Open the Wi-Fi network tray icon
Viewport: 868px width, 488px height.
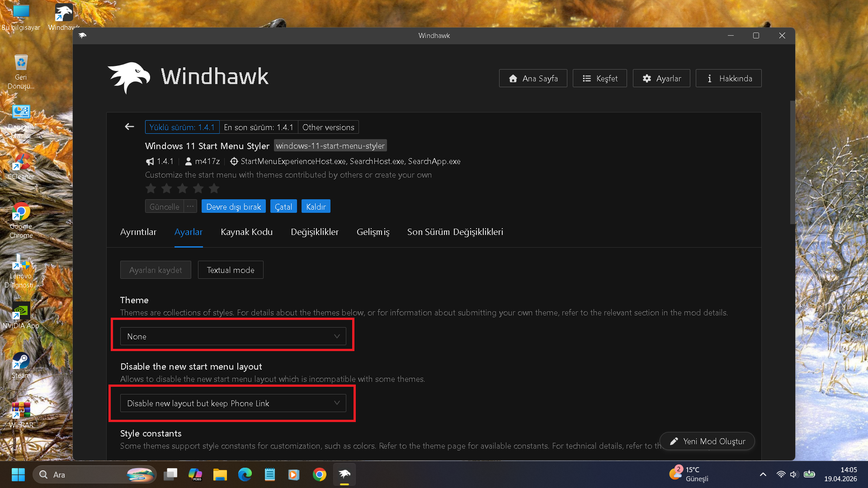pyautogui.click(x=781, y=474)
